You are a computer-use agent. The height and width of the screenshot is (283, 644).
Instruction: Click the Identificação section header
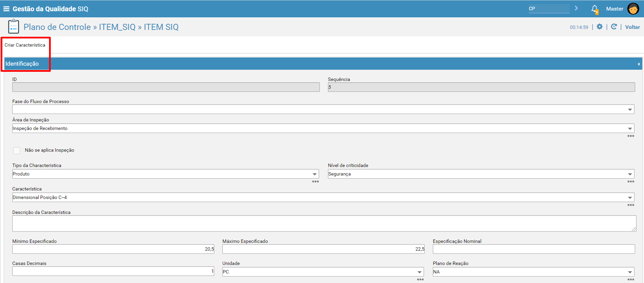(323, 64)
